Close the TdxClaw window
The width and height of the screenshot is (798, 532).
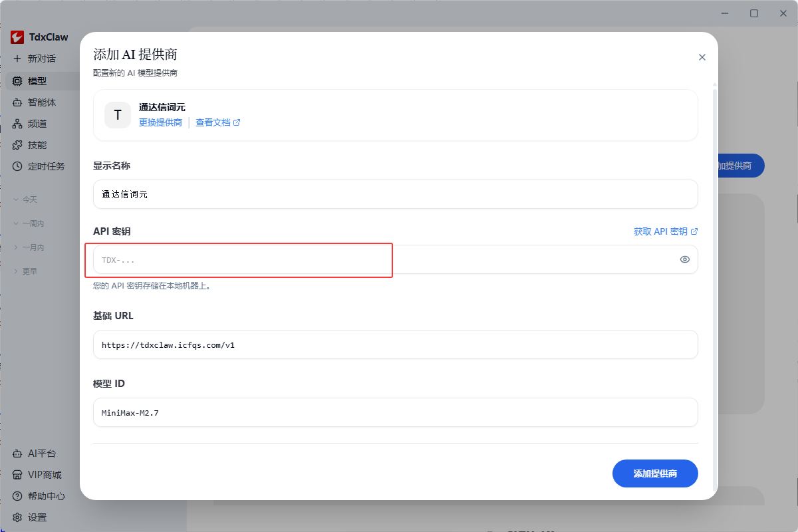tap(783, 13)
